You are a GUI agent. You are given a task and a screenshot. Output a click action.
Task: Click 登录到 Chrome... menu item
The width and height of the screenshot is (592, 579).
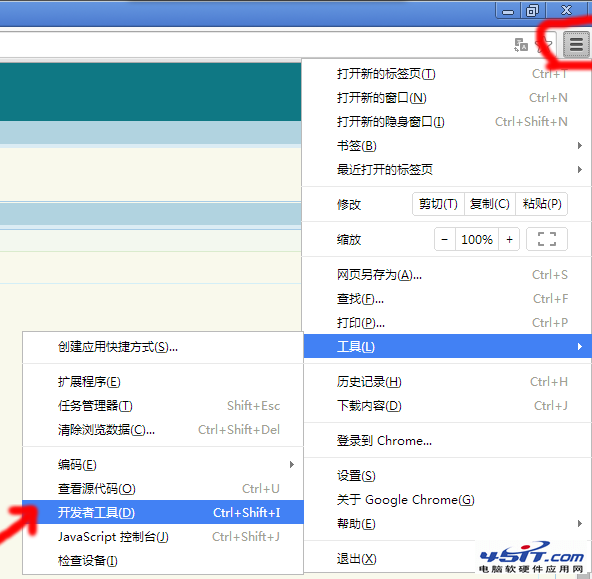tap(447, 441)
